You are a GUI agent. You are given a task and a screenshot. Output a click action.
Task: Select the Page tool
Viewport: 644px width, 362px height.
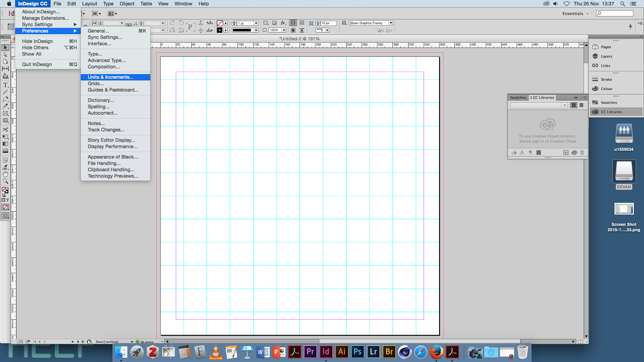[5, 62]
